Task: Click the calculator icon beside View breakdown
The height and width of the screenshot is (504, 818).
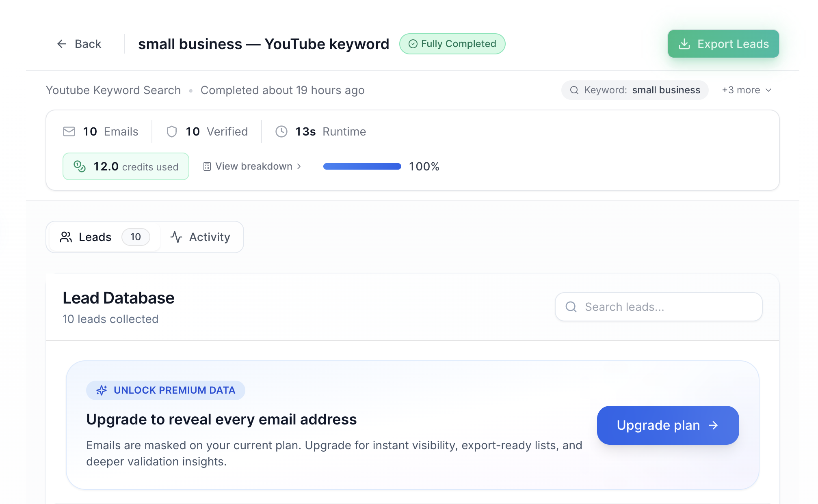Action: (207, 166)
